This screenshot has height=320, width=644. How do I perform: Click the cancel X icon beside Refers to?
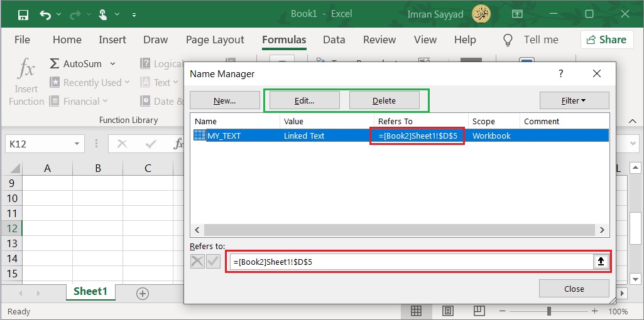(x=197, y=261)
